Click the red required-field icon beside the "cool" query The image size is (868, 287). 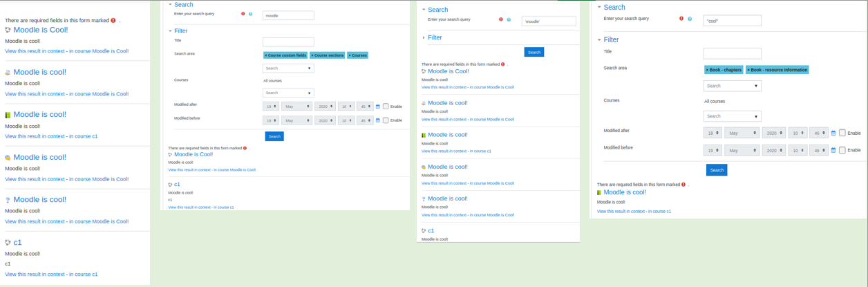pos(681,19)
